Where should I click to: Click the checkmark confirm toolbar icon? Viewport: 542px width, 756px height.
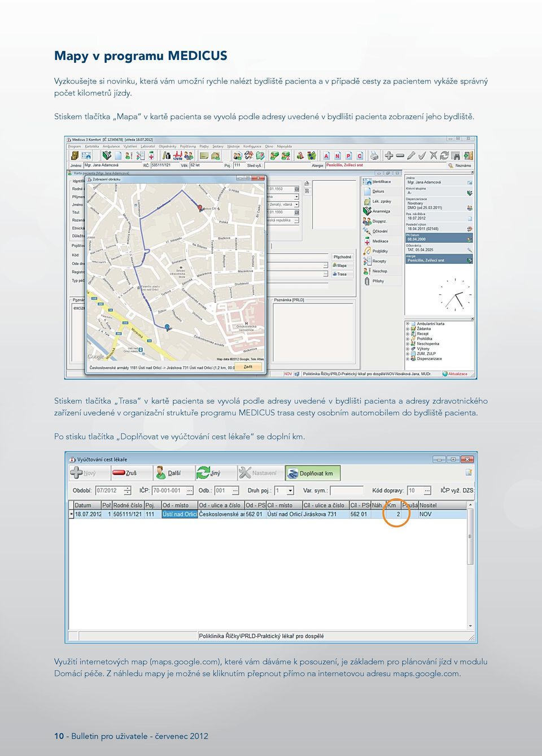422,155
